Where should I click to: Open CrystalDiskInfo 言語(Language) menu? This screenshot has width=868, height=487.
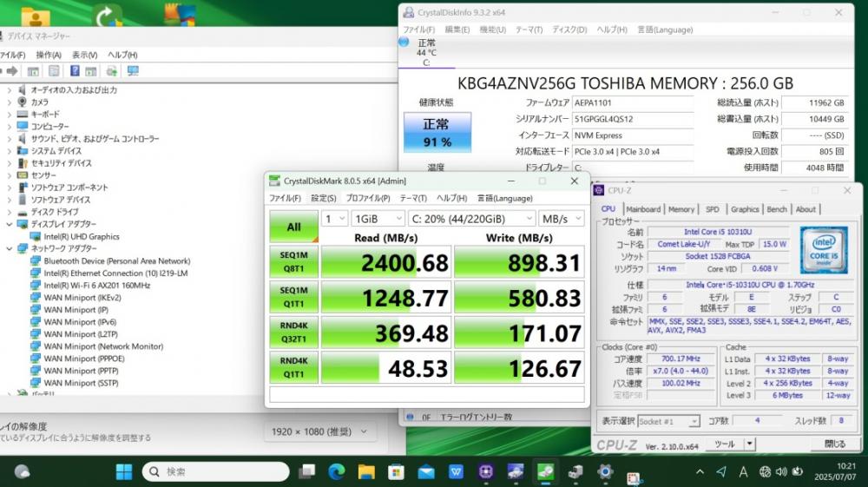[665, 30]
